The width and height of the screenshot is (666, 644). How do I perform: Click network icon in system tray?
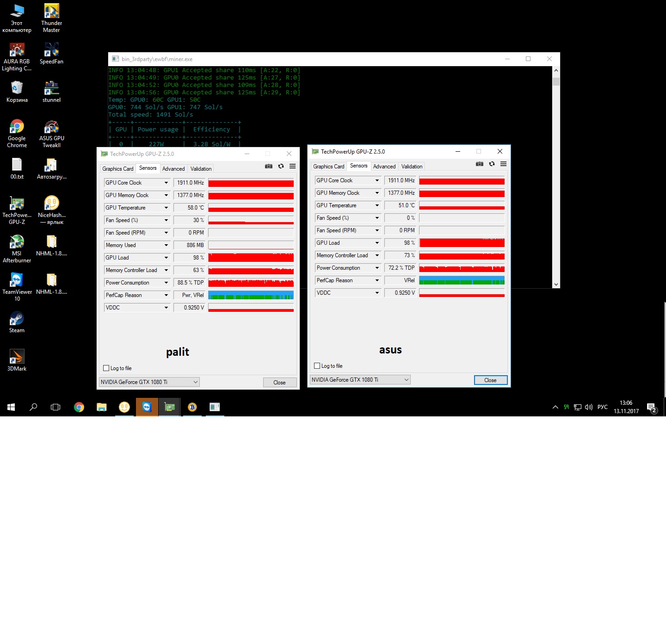578,407
